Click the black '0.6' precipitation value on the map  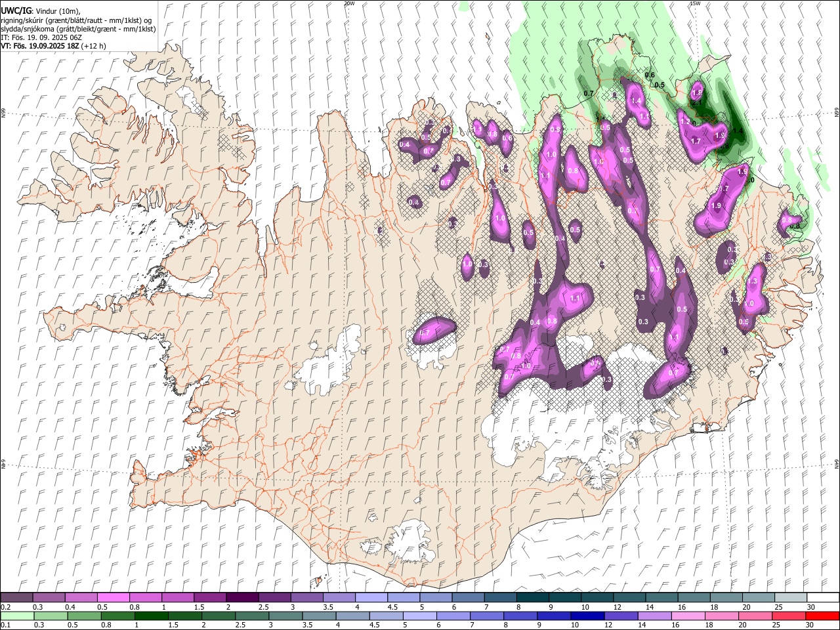tap(650, 75)
